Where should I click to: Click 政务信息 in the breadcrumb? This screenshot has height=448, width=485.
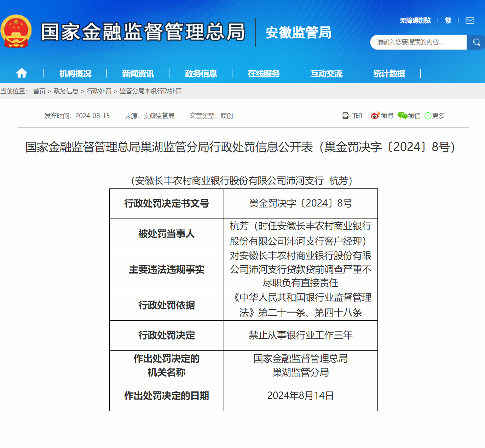pyautogui.click(x=66, y=91)
